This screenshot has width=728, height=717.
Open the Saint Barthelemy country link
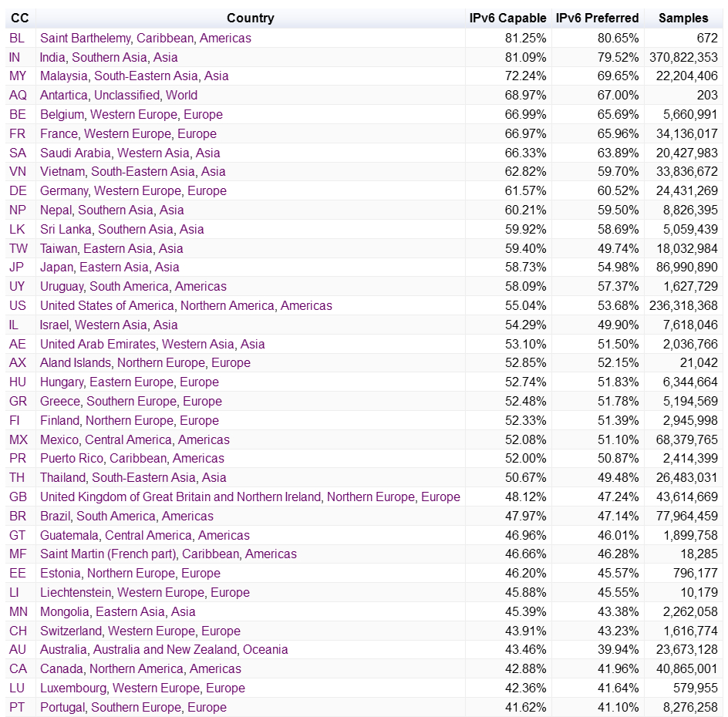[145, 38]
